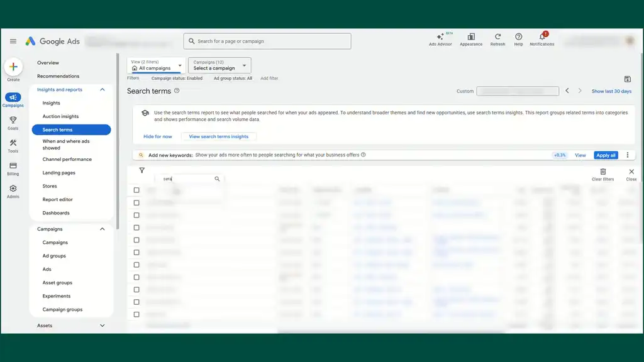Collapse the Insights and reports section
Screen dimensions: 644x362
click(x=103, y=90)
